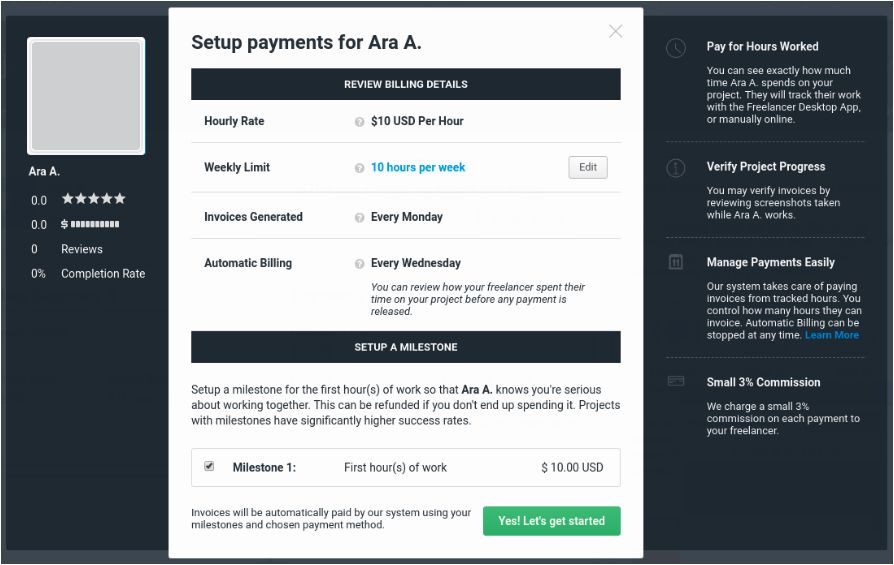Image resolution: width=894 pixels, height=565 pixels.
Task: Click the Verify Project Progress info icon
Action: coord(677,168)
